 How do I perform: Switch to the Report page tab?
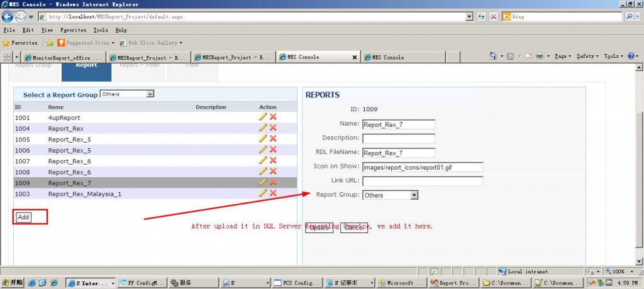click(x=86, y=73)
